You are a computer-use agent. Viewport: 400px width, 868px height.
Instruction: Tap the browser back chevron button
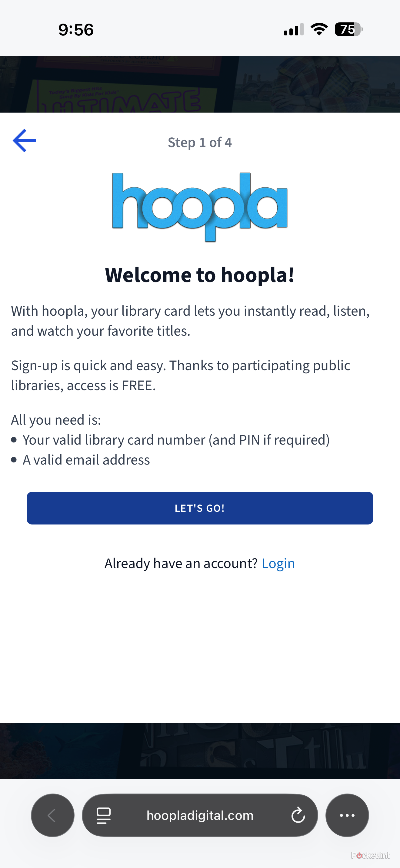coord(53,815)
